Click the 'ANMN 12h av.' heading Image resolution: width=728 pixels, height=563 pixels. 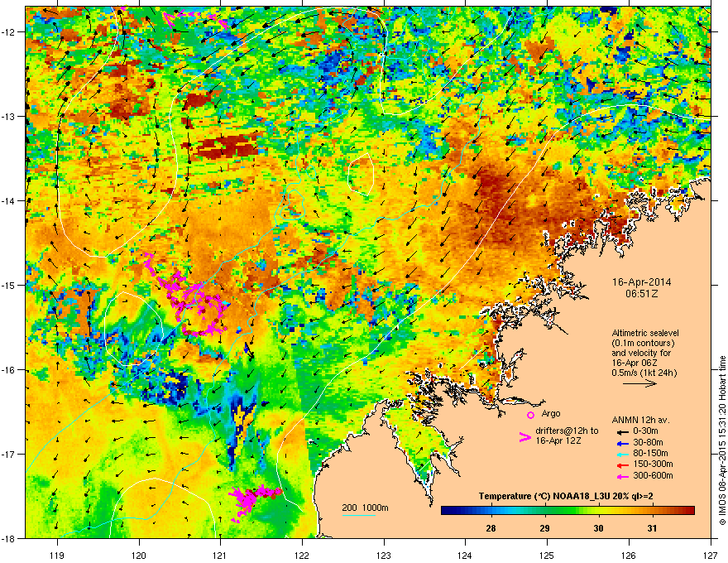[640, 420]
